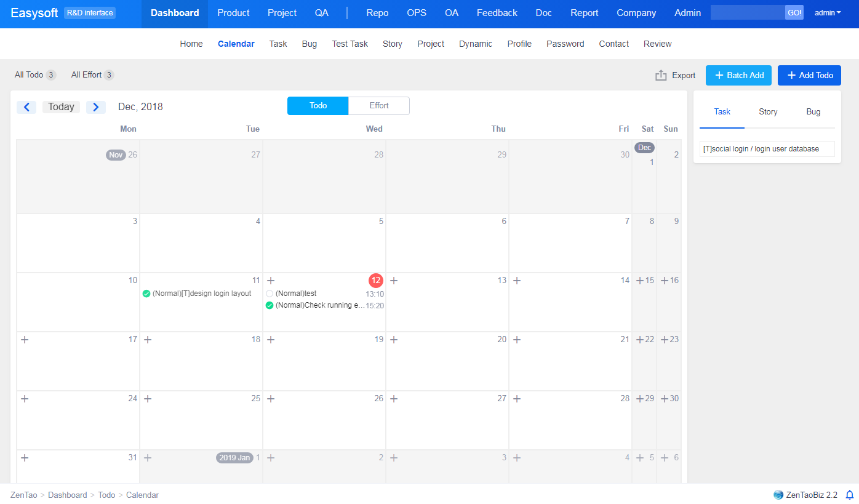The image size is (859, 504).
Task: Click today's date 12 badge
Action: click(376, 281)
